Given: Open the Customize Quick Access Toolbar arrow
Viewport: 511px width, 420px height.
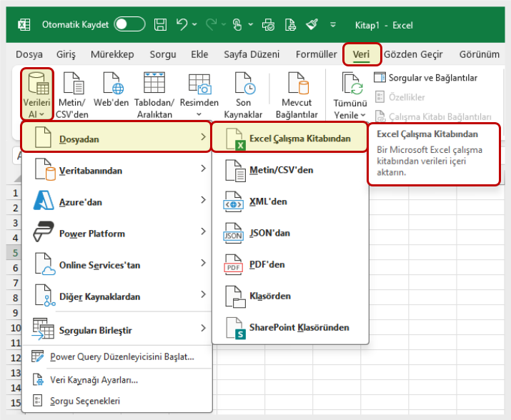Looking at the screenshot, I should 333,25.
